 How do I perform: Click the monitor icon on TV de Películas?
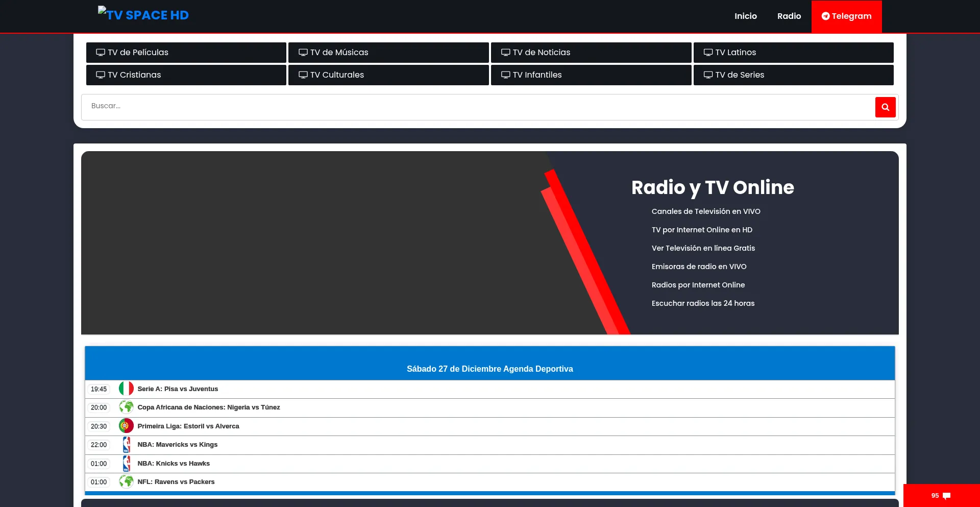(x=101, y=52)
